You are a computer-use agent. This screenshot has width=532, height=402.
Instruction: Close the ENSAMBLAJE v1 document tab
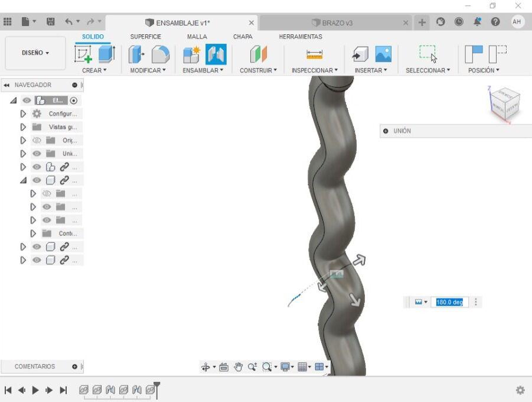click(251, 23)
